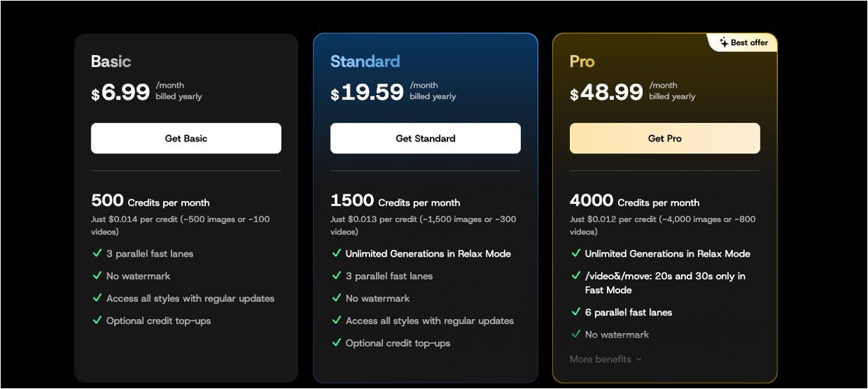This screenshot has width=868, height=389.
Task: Click checkmark beside Basic Optional credit top-ups
Action: [97, 320]
